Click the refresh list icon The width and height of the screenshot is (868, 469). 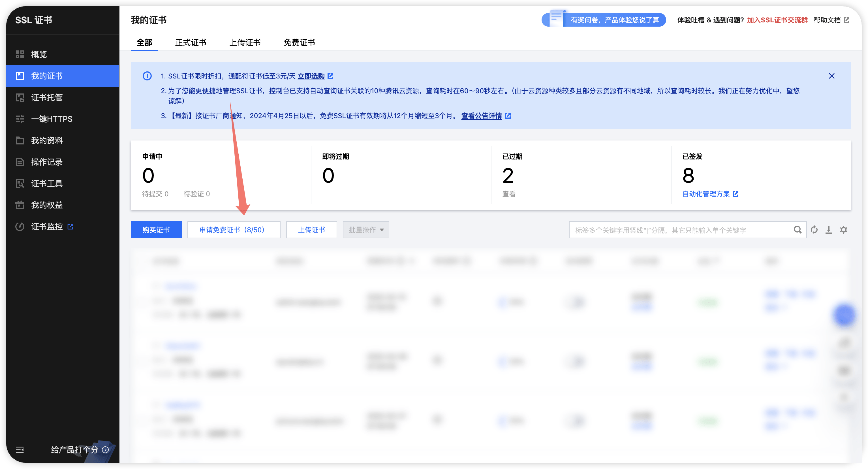[814, 230]
